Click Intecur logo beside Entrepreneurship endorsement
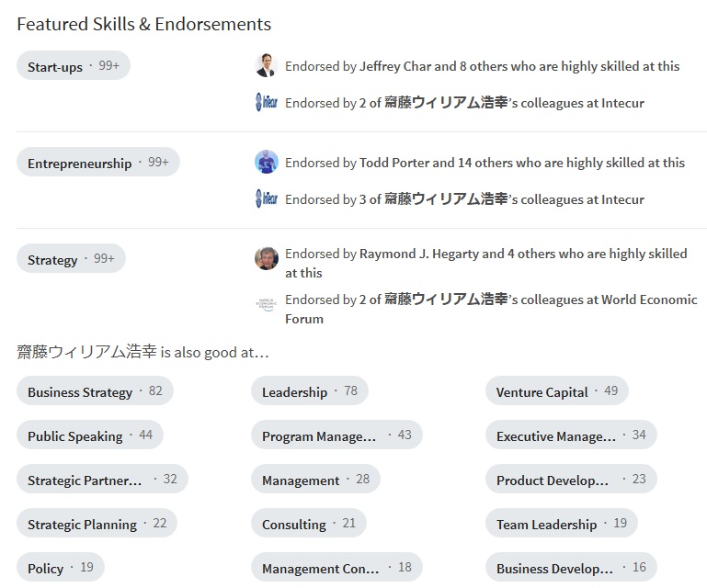This screenshot has width=707, height=588. click(x=267, y=198)
